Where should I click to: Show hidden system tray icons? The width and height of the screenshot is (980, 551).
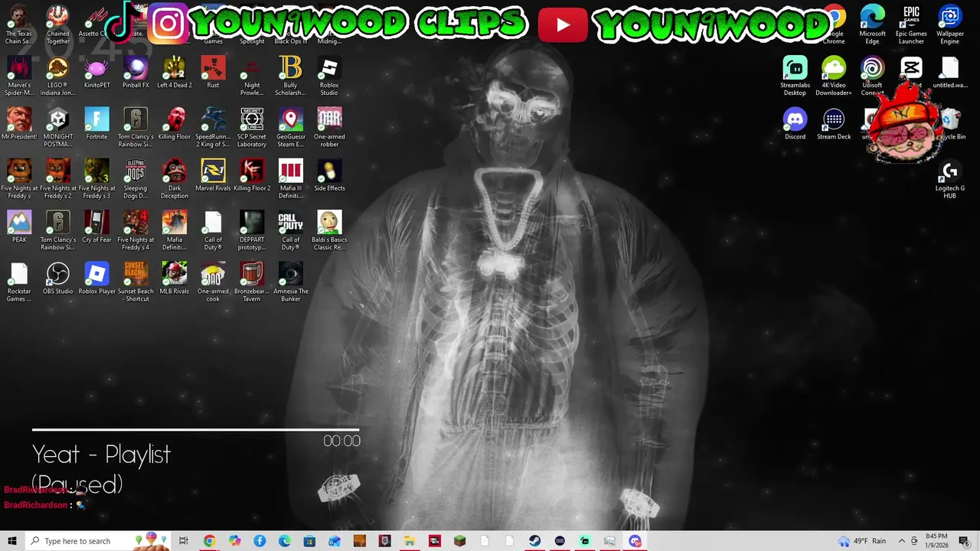click(x=902, y=541)
